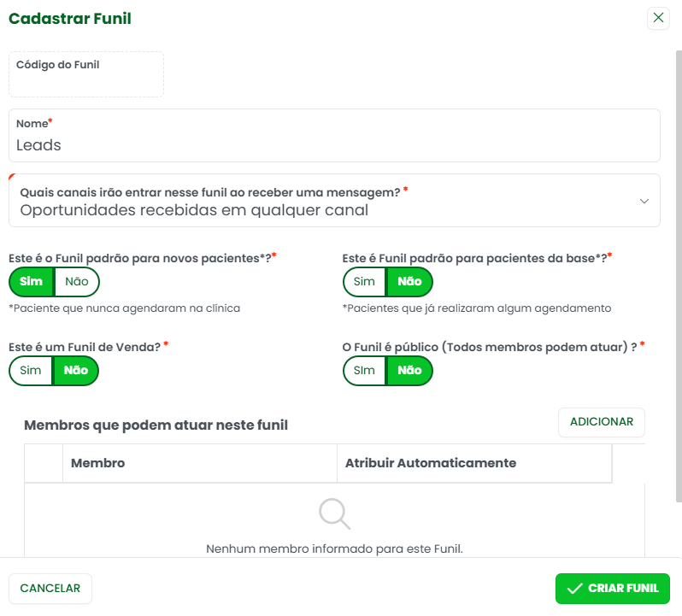Click the magnifier icon in empty members table
This screenshot has height=616, width=682.
(x=334, y=513)
